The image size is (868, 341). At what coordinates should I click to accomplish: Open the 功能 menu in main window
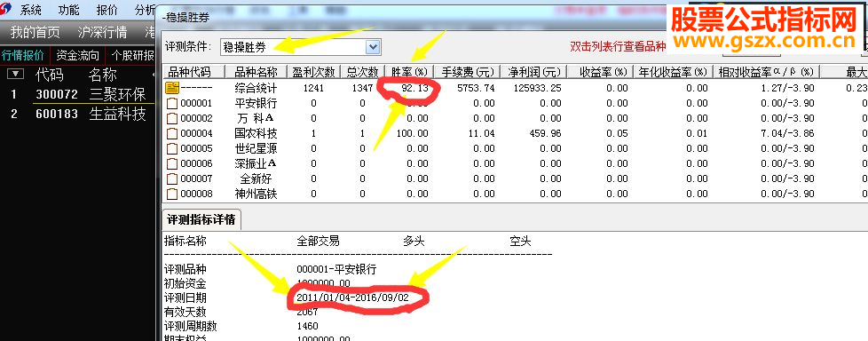click(x=68, y=10)
